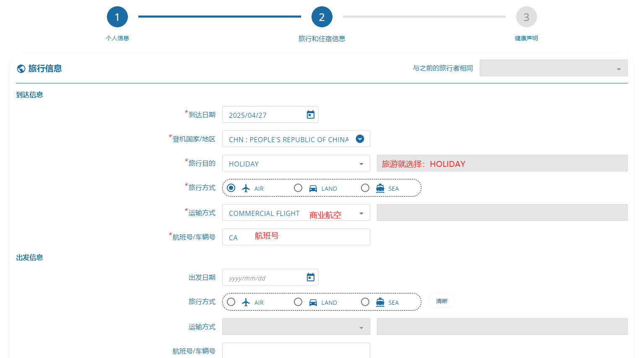Click the airplane icon next to arrival AIR option
Screen dimensions: 644x358
(246, 188)
